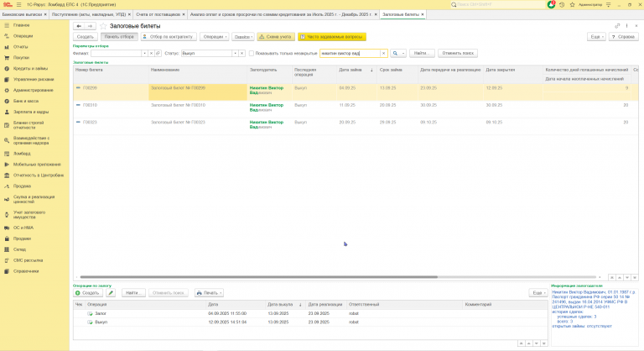
Task: Add Залоговые билеты to favorites with the star icon
Action: [x=104, y=26]
